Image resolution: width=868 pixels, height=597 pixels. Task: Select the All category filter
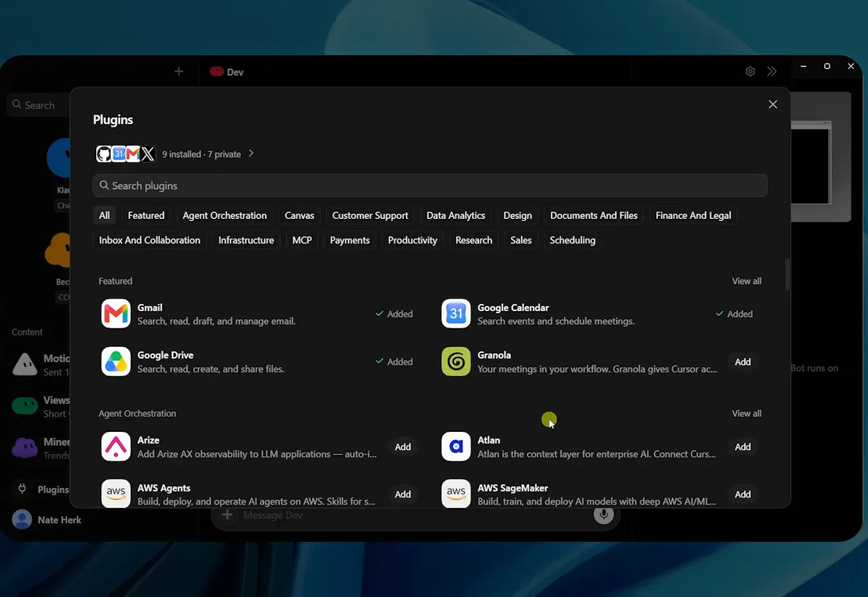point(104,216)
